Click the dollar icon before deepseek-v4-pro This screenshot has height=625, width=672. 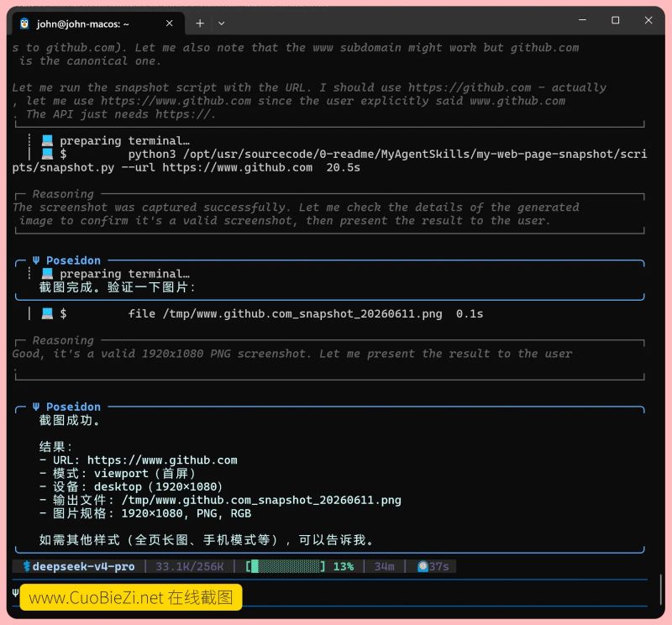pyautogui.click(x=27, y=566)
